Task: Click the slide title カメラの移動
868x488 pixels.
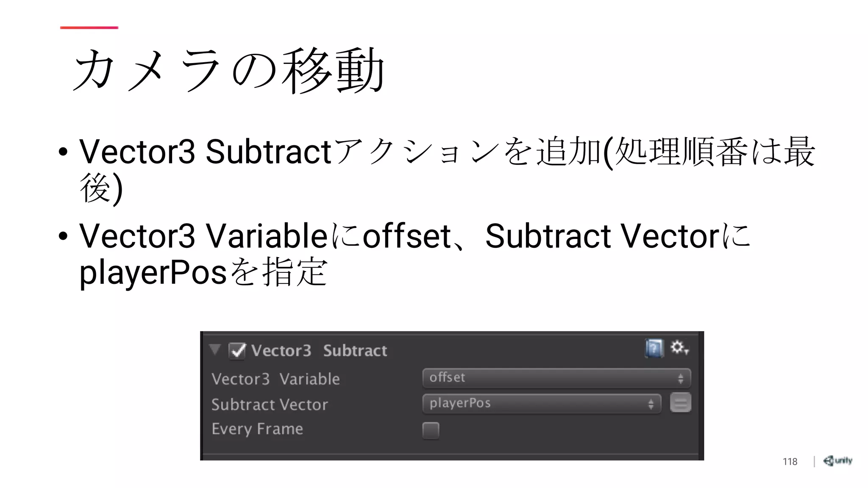Action: (x=229, y=71)
